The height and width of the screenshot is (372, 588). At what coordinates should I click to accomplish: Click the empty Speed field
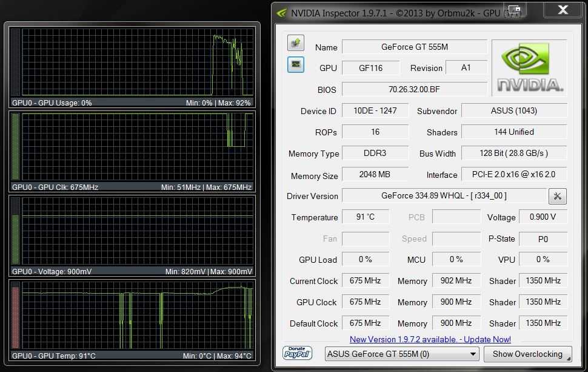(x=456, y=238)
